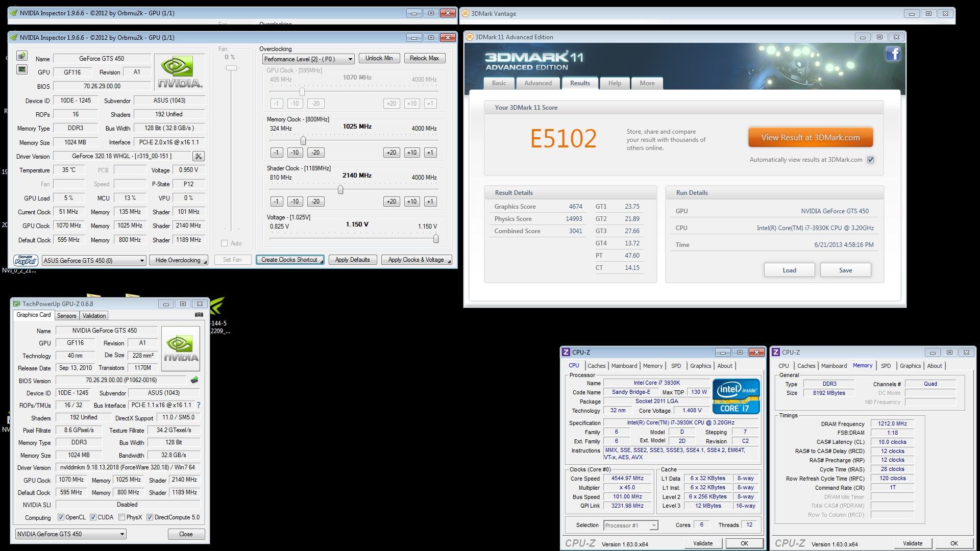Toggle the PhysX checkbox in GPU-Z
This screenshot has width=980, height=551.
click(121, 517)
